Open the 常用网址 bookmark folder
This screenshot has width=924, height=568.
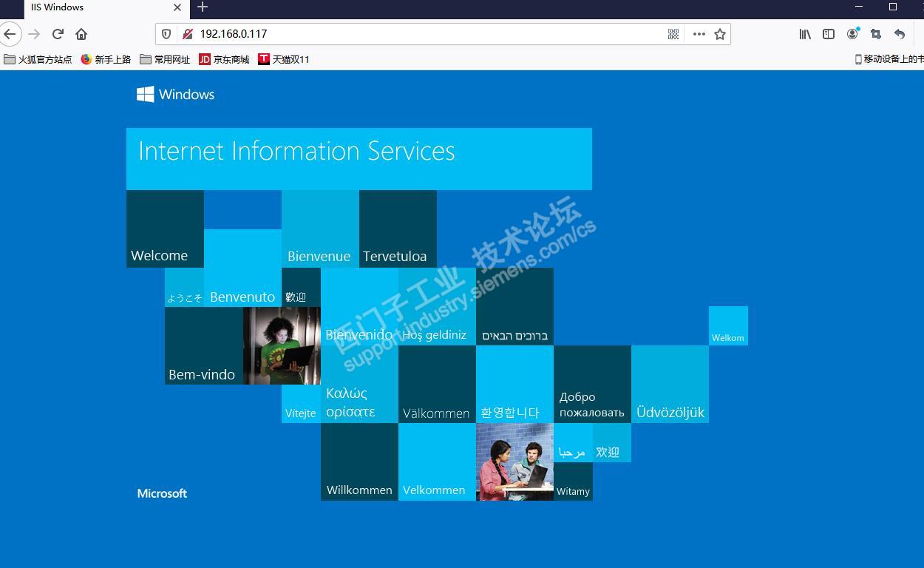165,59
